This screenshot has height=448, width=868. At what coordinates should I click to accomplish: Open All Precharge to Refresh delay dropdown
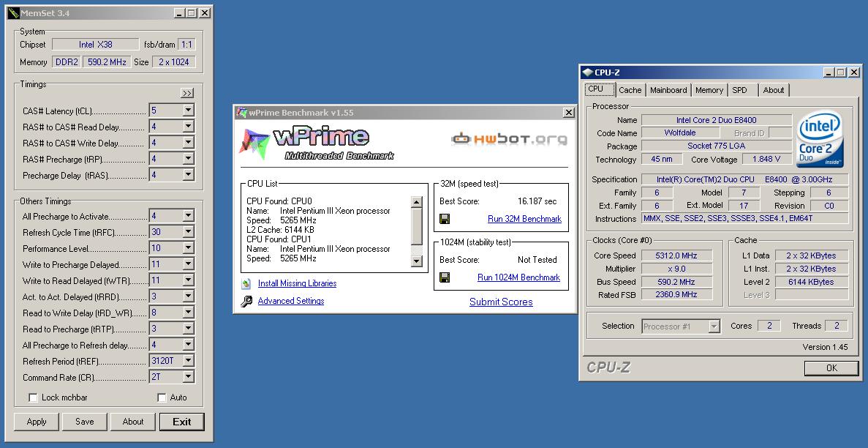[x=188, y=344]
